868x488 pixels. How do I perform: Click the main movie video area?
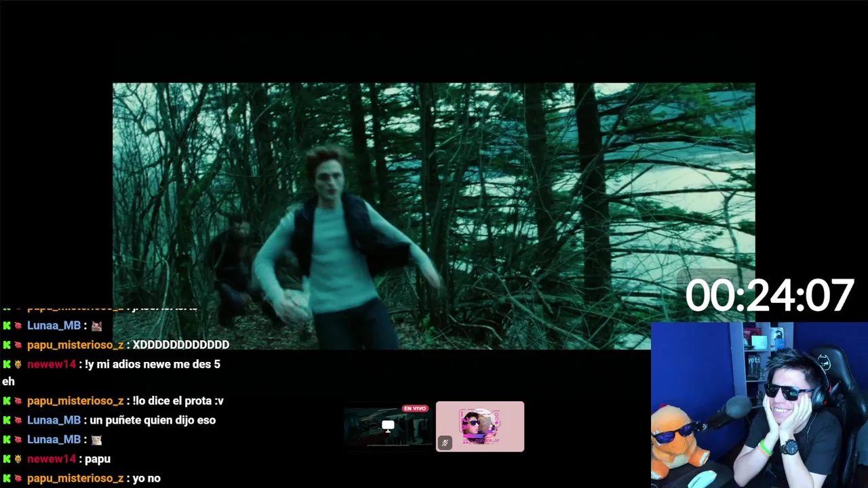click(x=434, y=216)
